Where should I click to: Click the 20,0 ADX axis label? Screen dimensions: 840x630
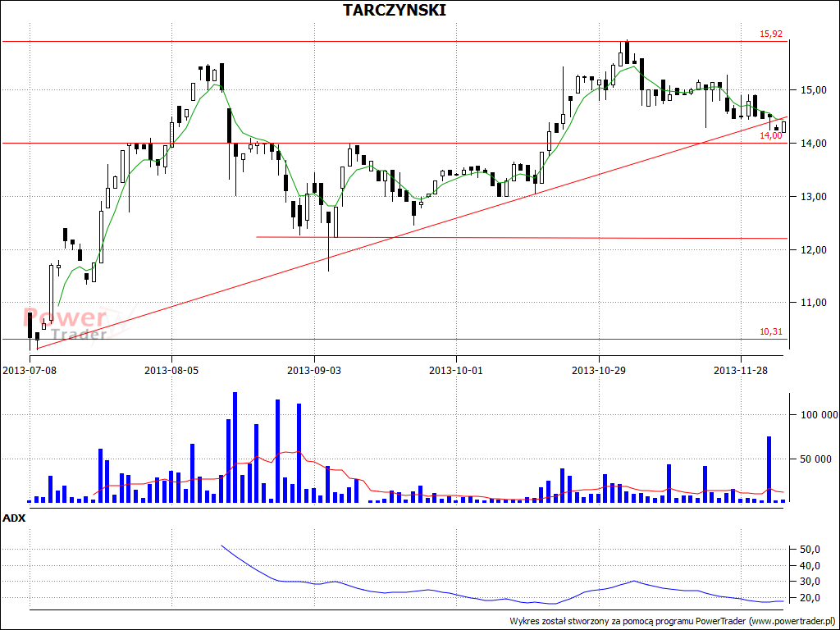click(x=810, y=597)
